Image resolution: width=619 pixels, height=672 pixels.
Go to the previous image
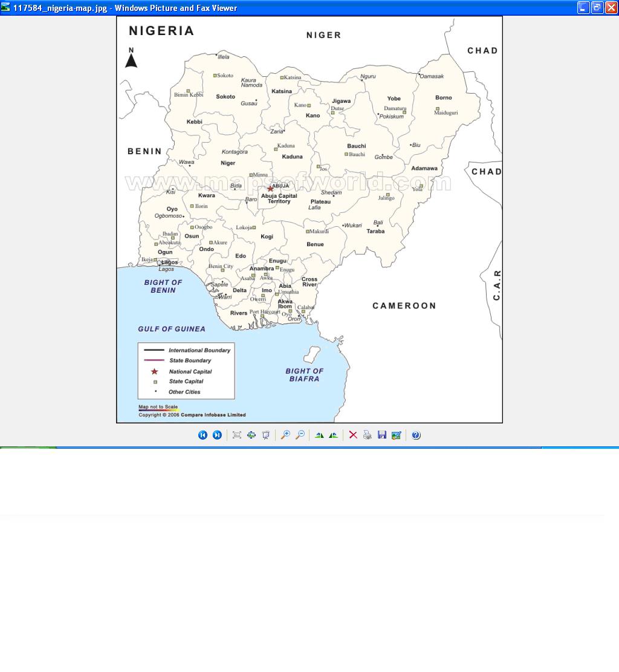[x=203, y=435]
